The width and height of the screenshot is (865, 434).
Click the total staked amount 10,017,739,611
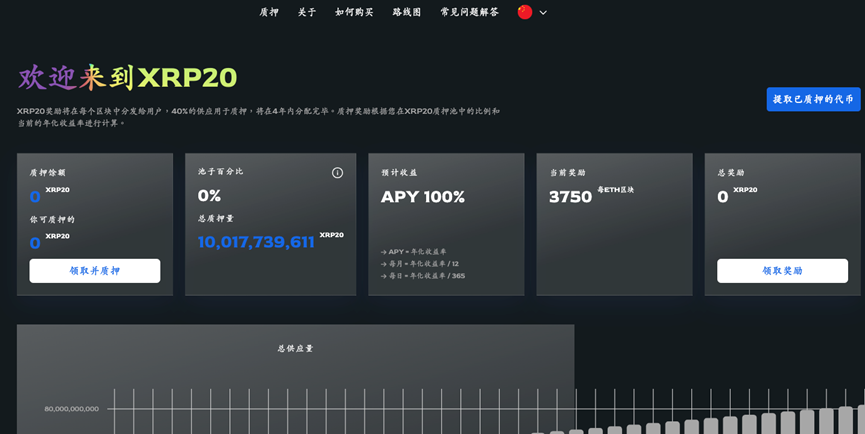click(x=256, y=242)
